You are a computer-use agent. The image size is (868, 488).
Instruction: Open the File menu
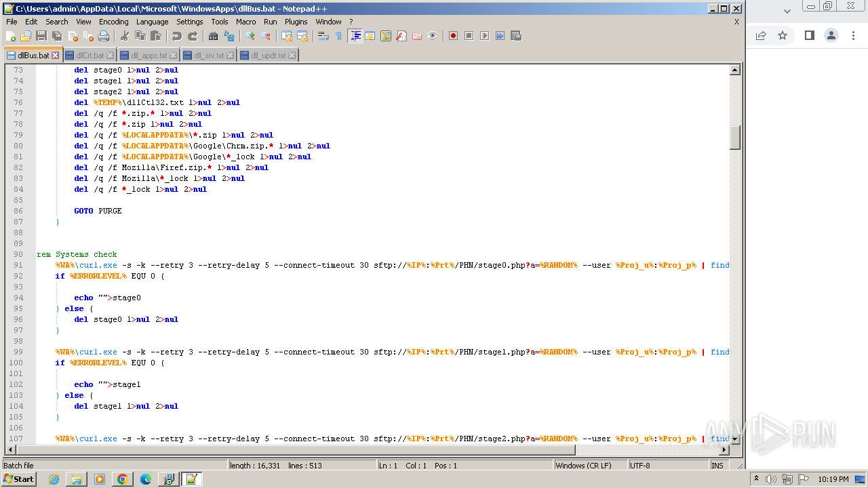(12, 22)
